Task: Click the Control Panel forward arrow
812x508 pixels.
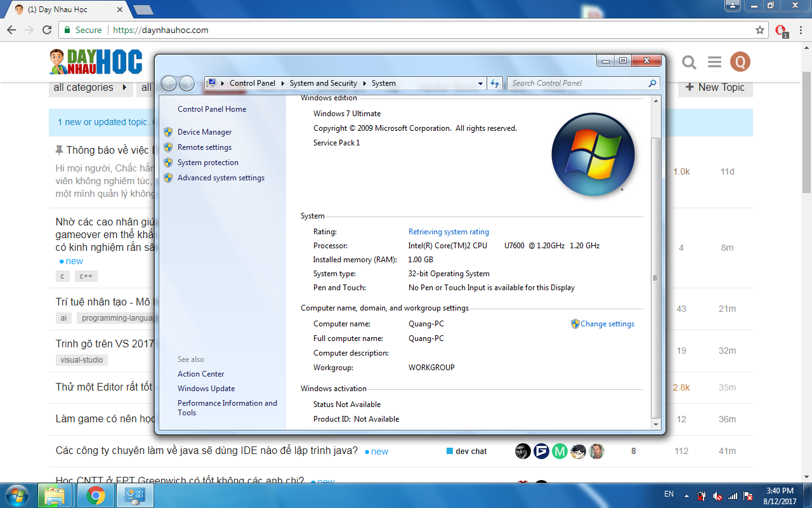Action: tap(187, 83)
